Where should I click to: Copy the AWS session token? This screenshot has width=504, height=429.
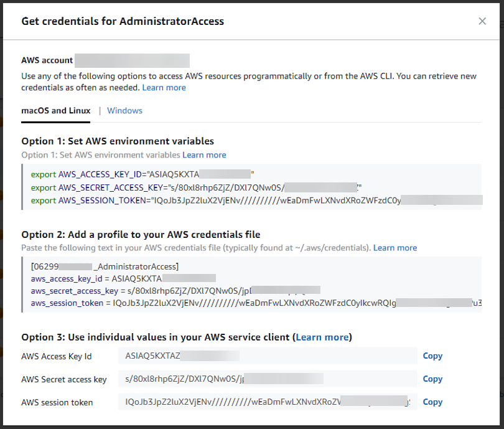click(432, 402)
